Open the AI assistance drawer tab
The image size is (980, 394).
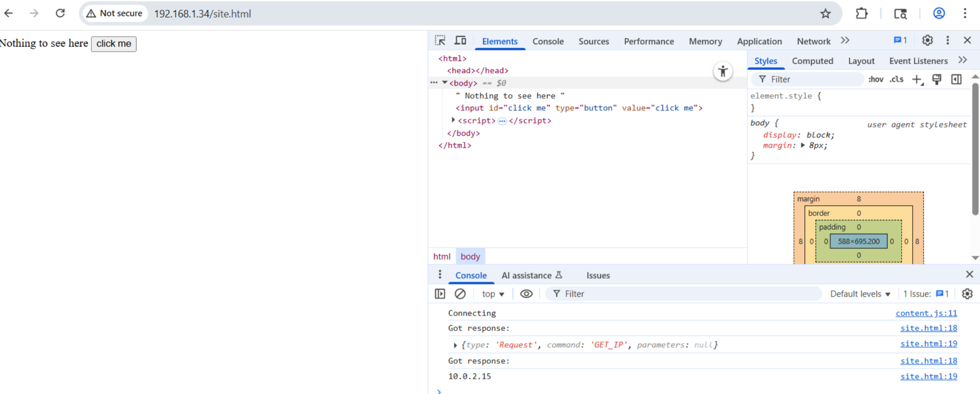[x=531, y=275]
